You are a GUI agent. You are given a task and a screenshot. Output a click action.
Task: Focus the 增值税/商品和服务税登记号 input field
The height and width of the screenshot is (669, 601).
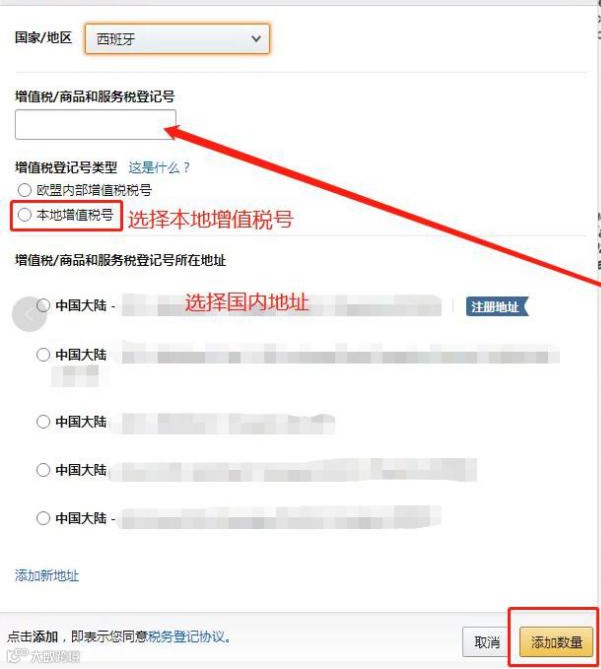tap(96, 124)
